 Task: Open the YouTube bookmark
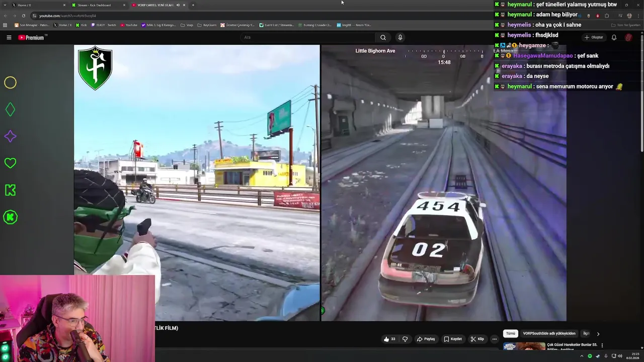pos(129,25)
